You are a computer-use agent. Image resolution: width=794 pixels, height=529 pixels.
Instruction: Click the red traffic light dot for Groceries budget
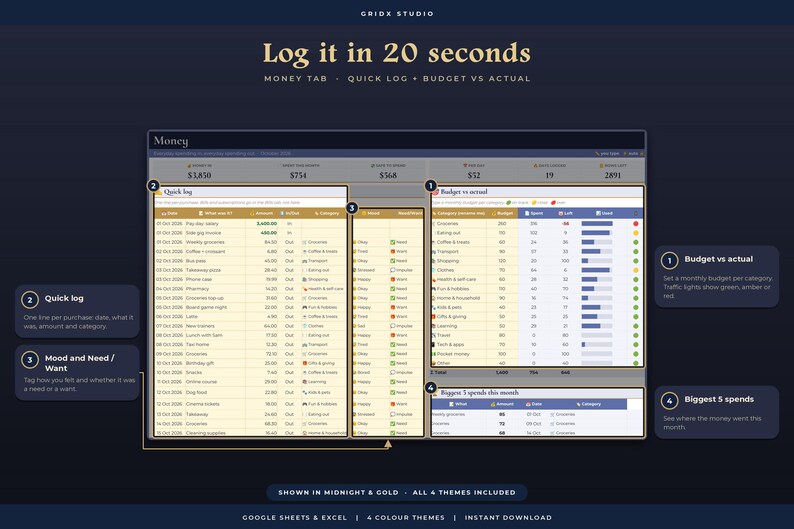[636, 223]
